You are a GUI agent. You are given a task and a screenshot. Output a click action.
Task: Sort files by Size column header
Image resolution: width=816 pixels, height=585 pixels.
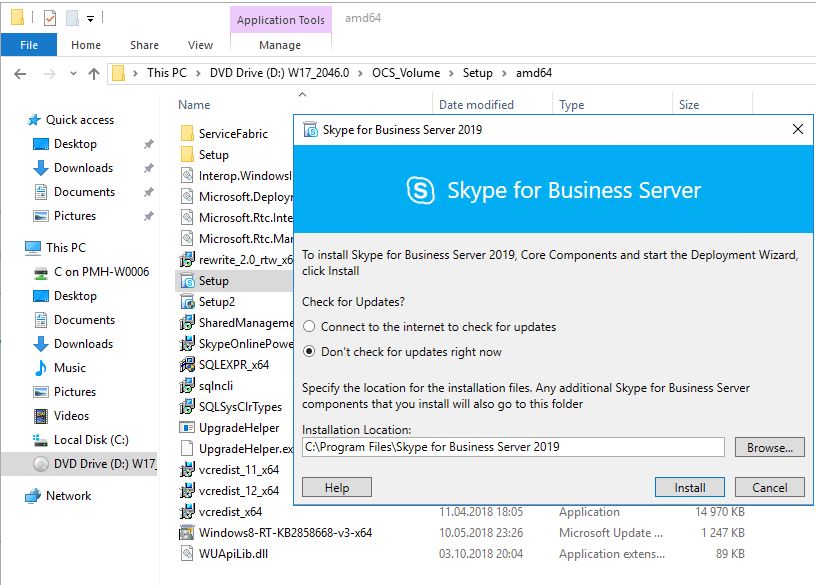(x=688, y=105)
